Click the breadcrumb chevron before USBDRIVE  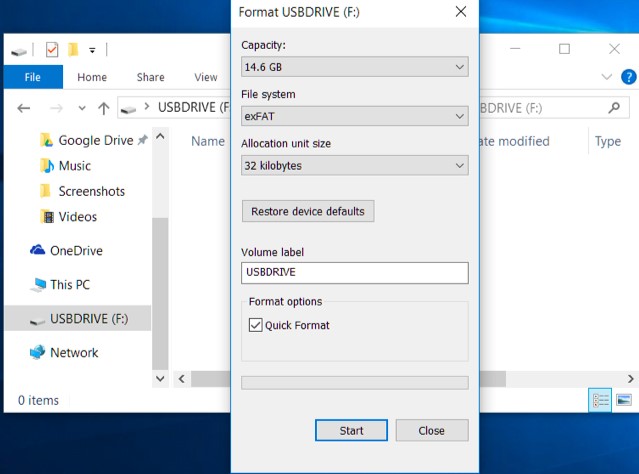point(147,107)
